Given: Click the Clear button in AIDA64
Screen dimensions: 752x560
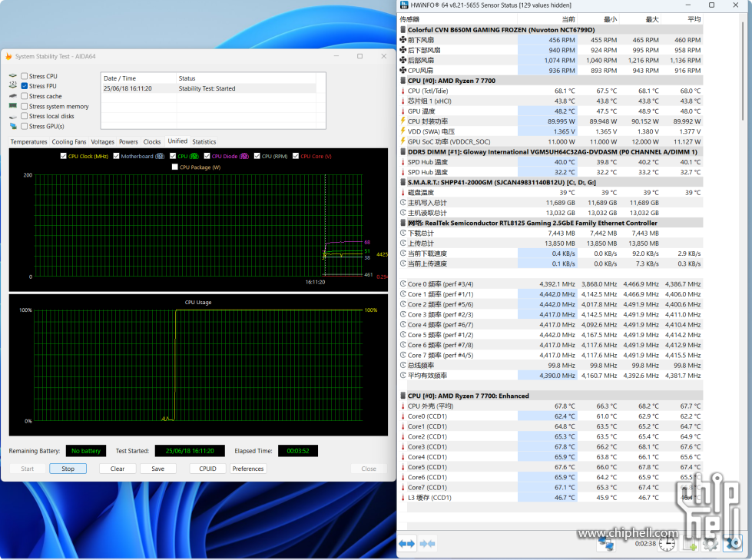Looking at the screenshot, I should pyautogui.click(x=118, y=469).
